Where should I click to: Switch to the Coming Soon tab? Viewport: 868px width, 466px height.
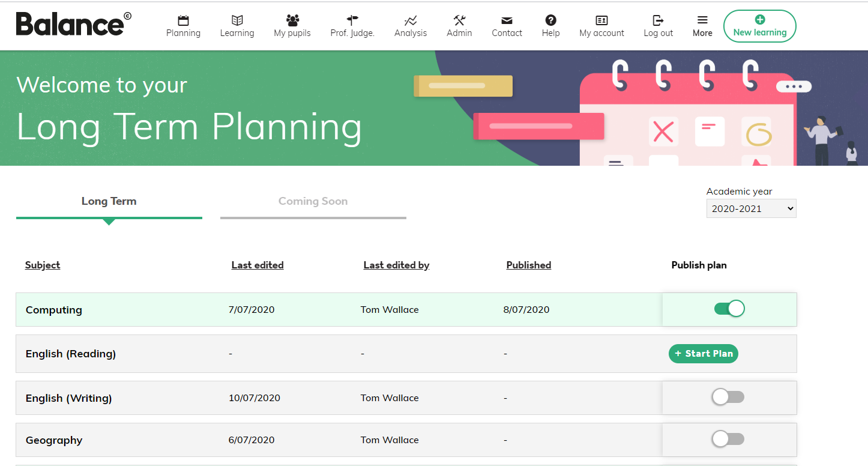pyautogui.click(x=313, y=201)
